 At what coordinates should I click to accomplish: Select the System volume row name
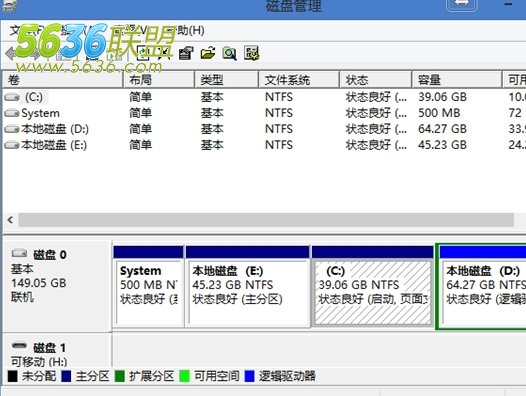[41, 113]
